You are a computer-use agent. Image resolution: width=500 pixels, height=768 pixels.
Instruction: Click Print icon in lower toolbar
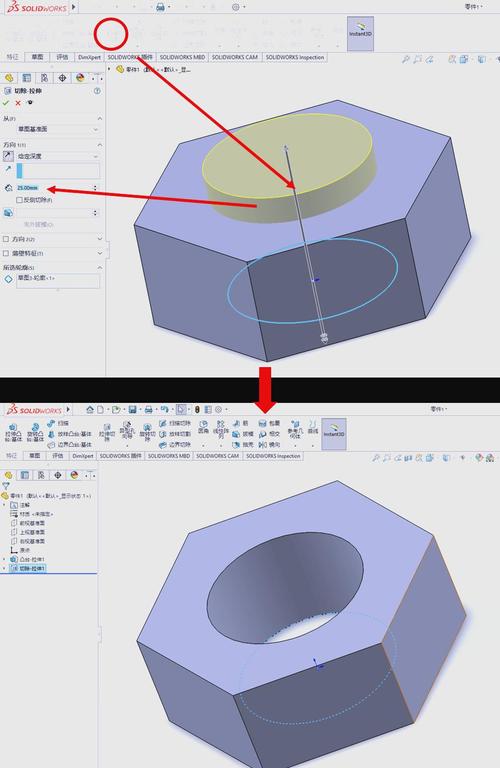tap(148, 409)
